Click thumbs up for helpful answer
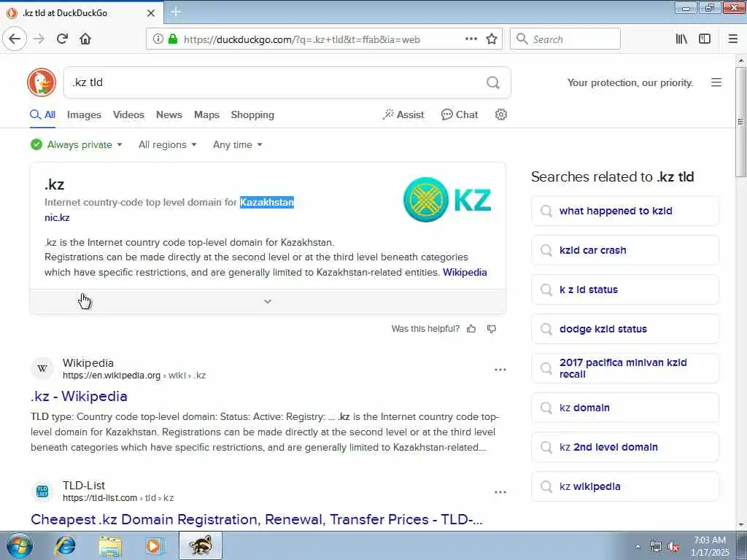747x560 pixels. click(471, 329)
